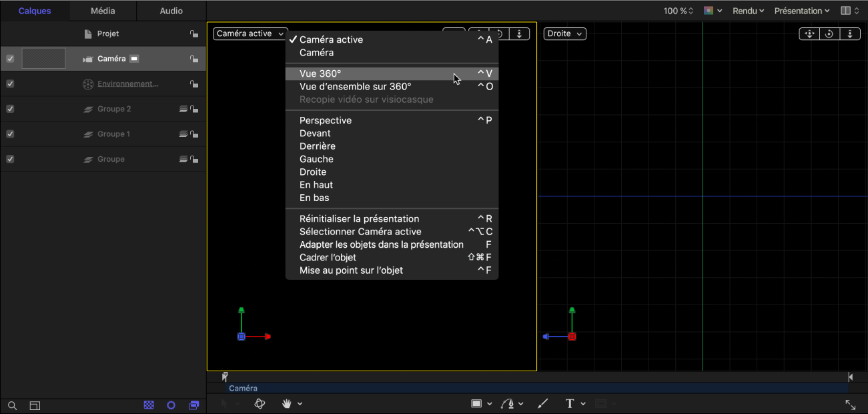Viewport: 868px width, 414px height.
Task: Select Perspective in the view menu
Action: pyautogui.click(x=325, y=121)
